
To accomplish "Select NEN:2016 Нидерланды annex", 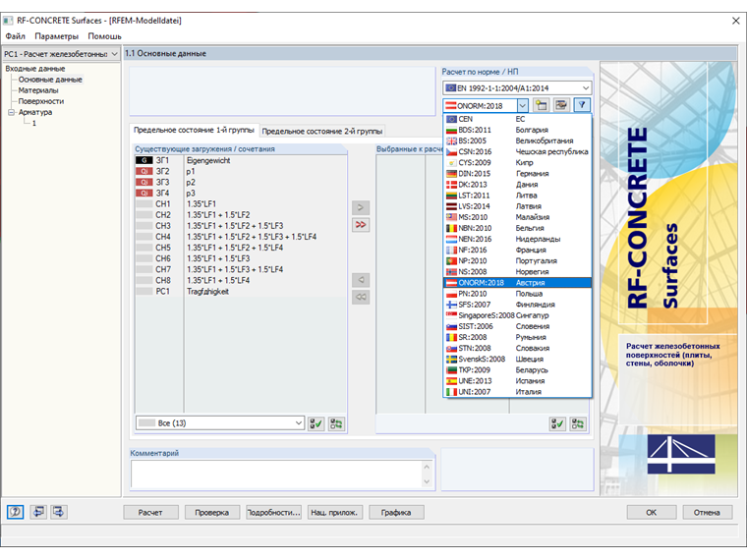I will (517, 239).
